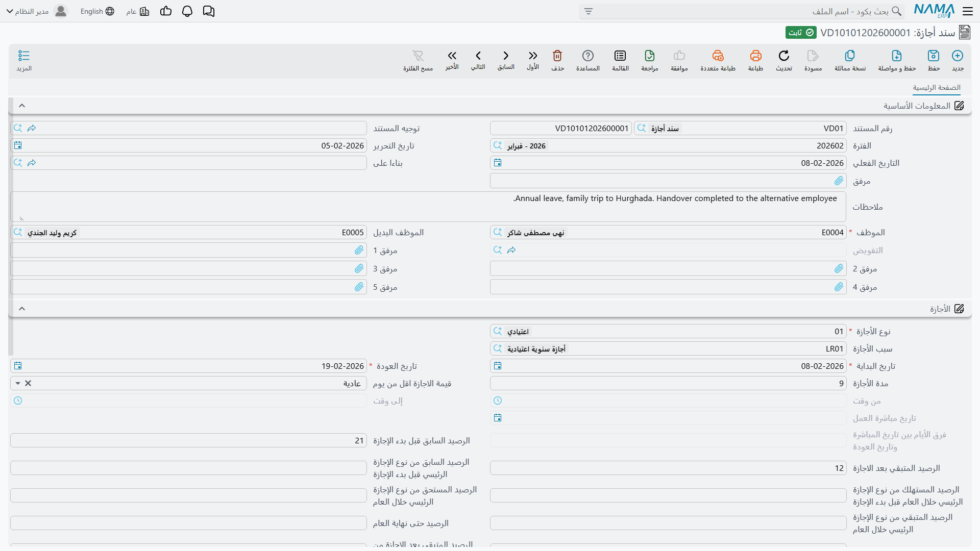Open the القائمة list icon
This screenshot has width=980, height=551.
(620, 56)
